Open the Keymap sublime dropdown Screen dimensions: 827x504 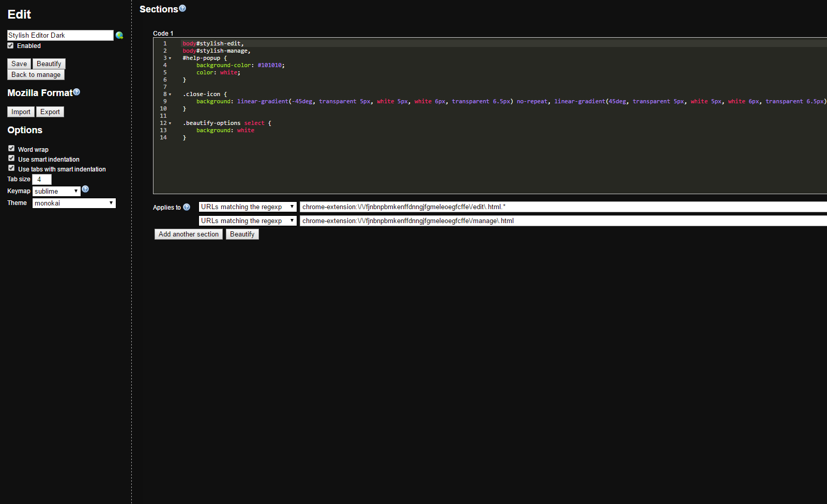coord(56,191)
